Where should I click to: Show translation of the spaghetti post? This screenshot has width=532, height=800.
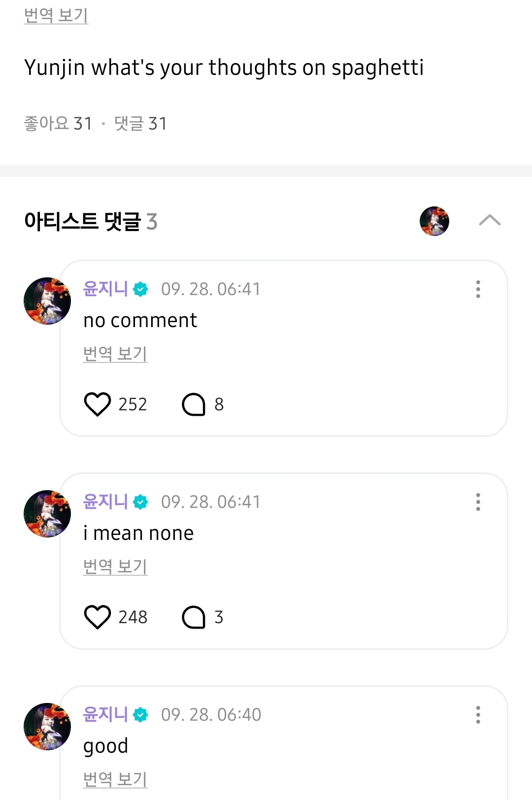pyautogui.click(x=56, y=15)
